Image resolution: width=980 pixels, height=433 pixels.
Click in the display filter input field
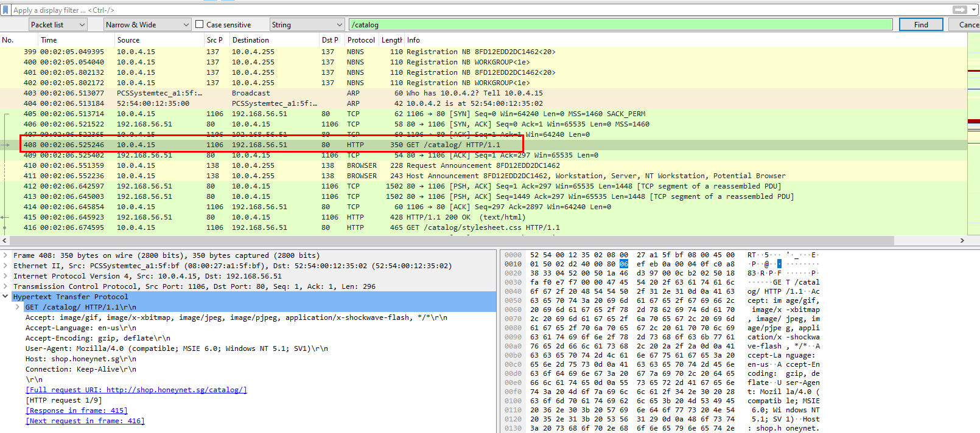pos(475,10)
